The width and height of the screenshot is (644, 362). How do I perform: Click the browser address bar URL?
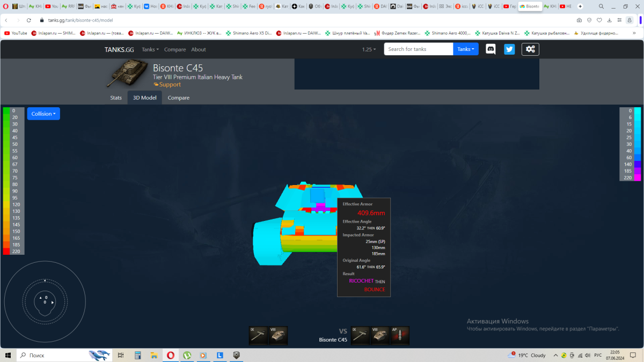tap(80, 20)
